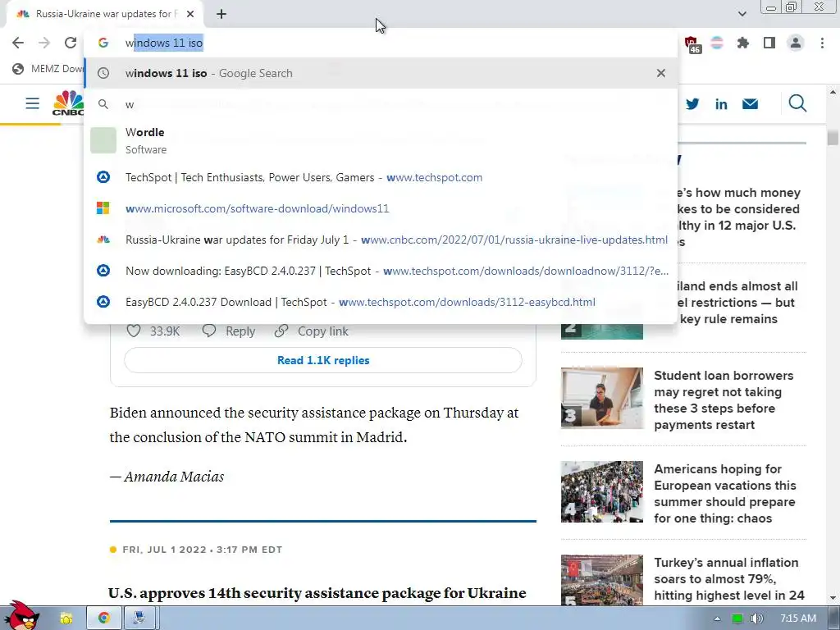Open EasyBCD 2.4.0.237 Download suggestion
This screenshot has width=840, height=630.
381,302
